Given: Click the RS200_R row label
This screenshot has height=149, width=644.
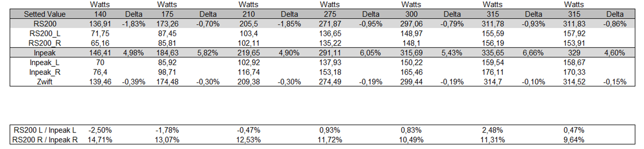Looking at the screenshot, I should (x=45, y=43).
